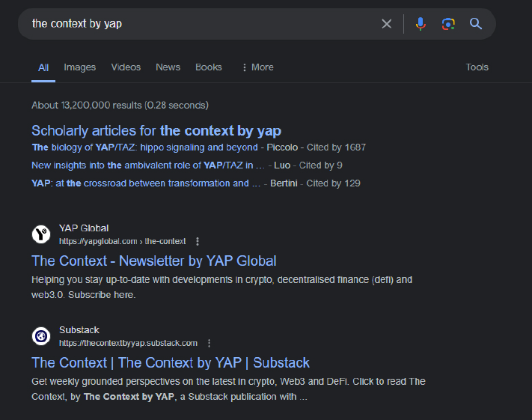The height and width of the screenshot is (420, 532).
Task: Click the YAP Global site favicon
Action: [42, 234]
